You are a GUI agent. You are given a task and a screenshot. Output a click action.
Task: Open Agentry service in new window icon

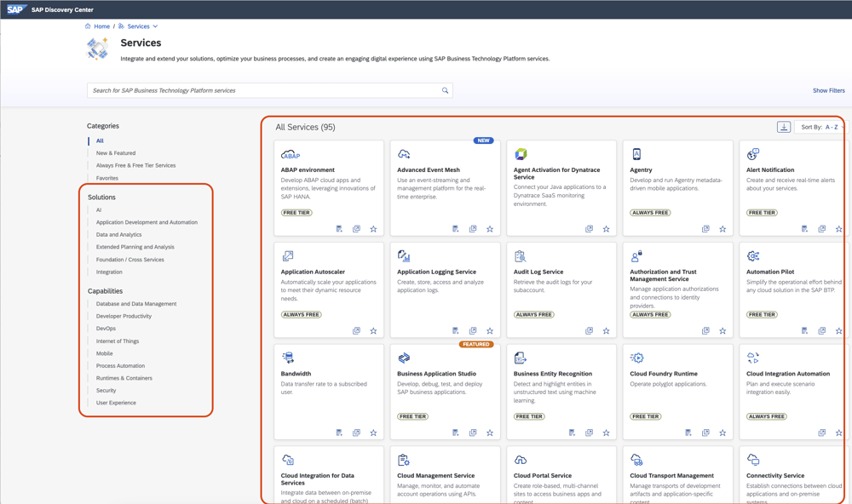(705, 228)
